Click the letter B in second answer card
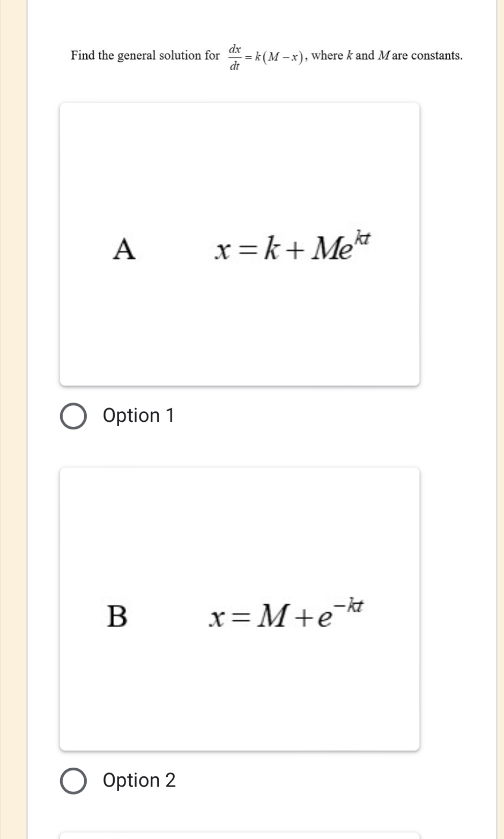The height and width of the screenshot is (839, 504). tap(117, 615)
